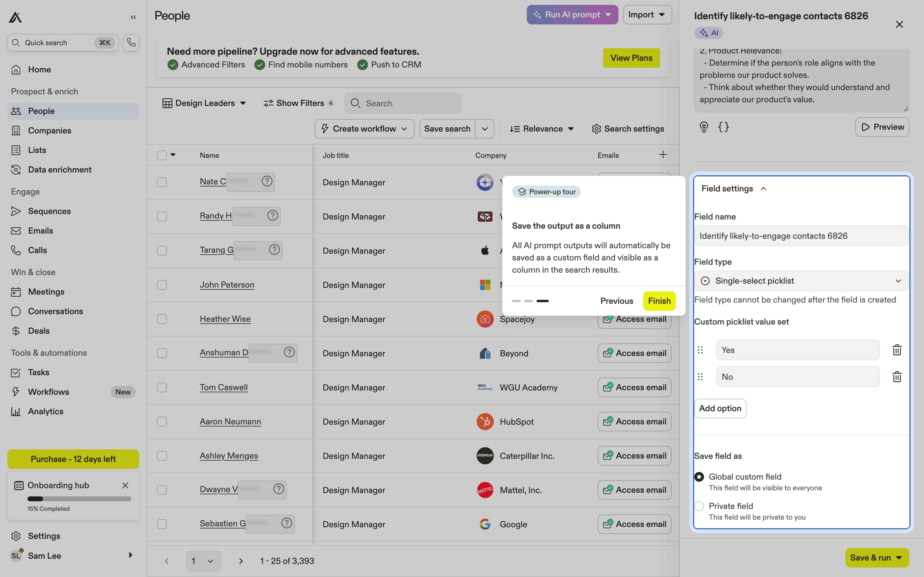
Task: Open Sequences in the sidebar
Action: (49, 211)
